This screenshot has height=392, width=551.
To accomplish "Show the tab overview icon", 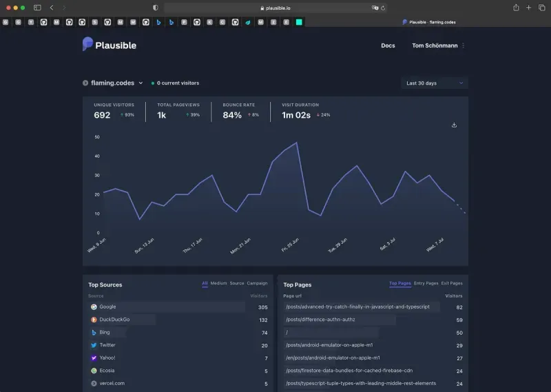I will (x=541, y=8).
